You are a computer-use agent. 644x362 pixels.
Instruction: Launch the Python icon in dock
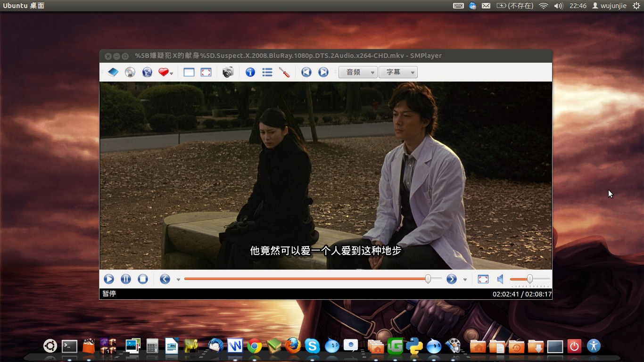click(x=414, y=346)
